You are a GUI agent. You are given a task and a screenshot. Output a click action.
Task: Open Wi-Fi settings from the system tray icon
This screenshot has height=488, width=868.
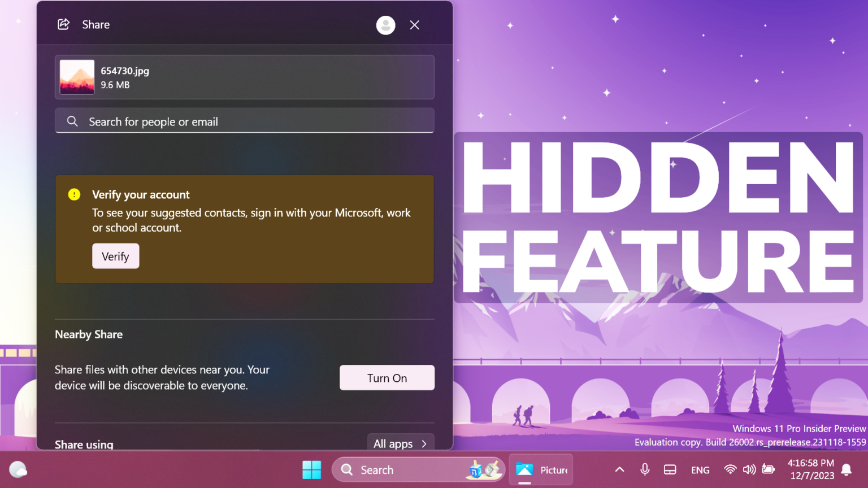pos(730,469)
